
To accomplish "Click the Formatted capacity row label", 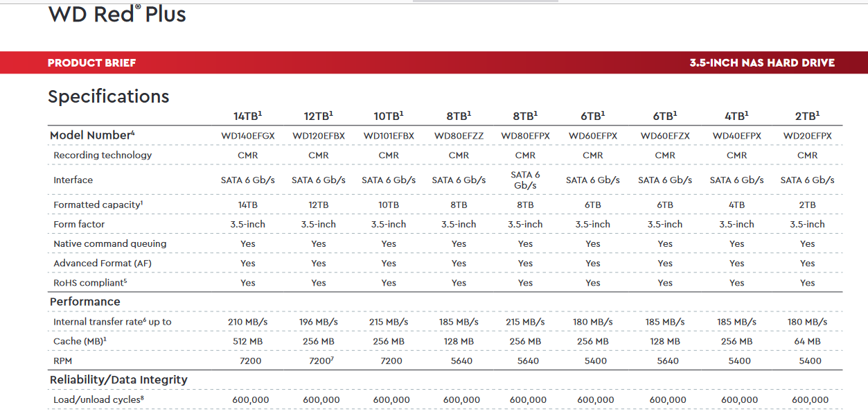I will pyautogui.click(x=98, y=205).
